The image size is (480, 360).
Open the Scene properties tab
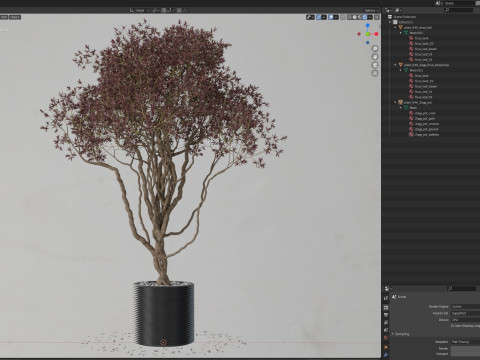coord(386,330)
